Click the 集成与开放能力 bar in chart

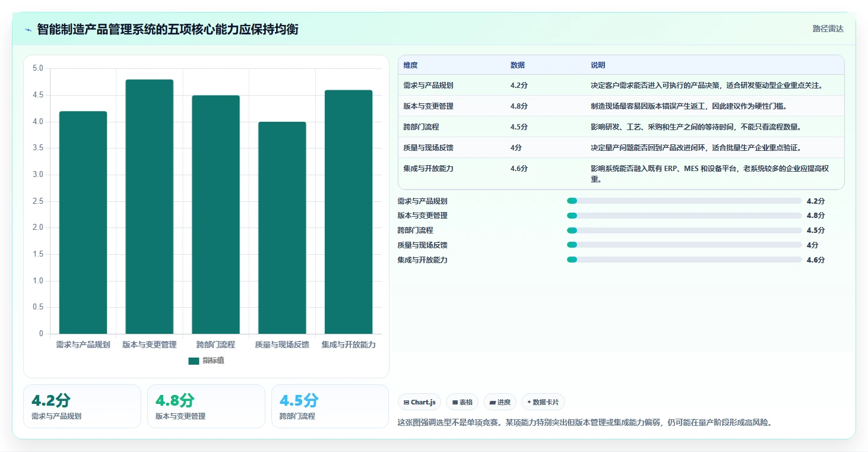349,212
